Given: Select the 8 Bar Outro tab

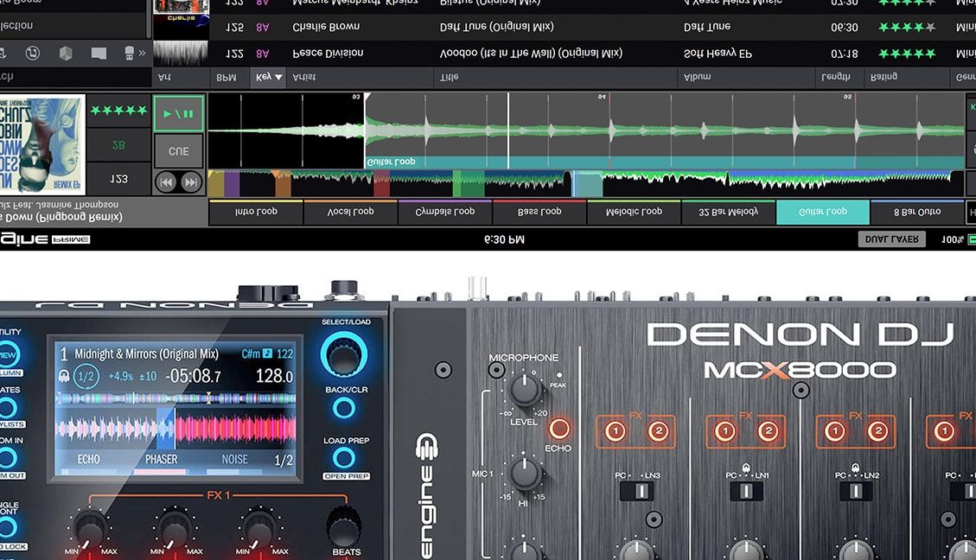Looking at the screenshot, I should (x=917, y=212).
